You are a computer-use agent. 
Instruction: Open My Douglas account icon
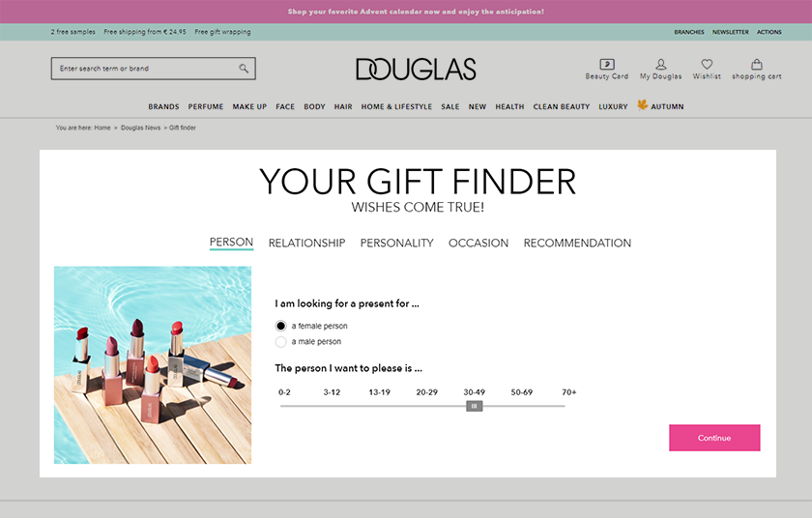(x=661, y=64)
